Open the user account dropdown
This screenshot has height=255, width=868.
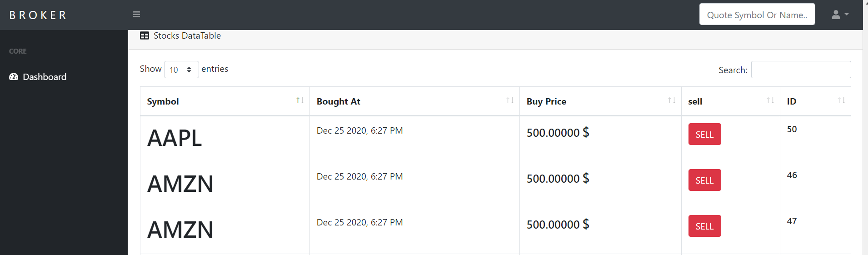[x=840, y=15]
